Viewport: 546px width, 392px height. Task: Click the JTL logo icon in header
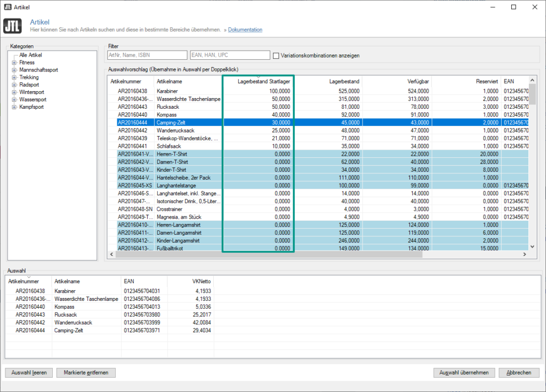click(x=12, y=26)
